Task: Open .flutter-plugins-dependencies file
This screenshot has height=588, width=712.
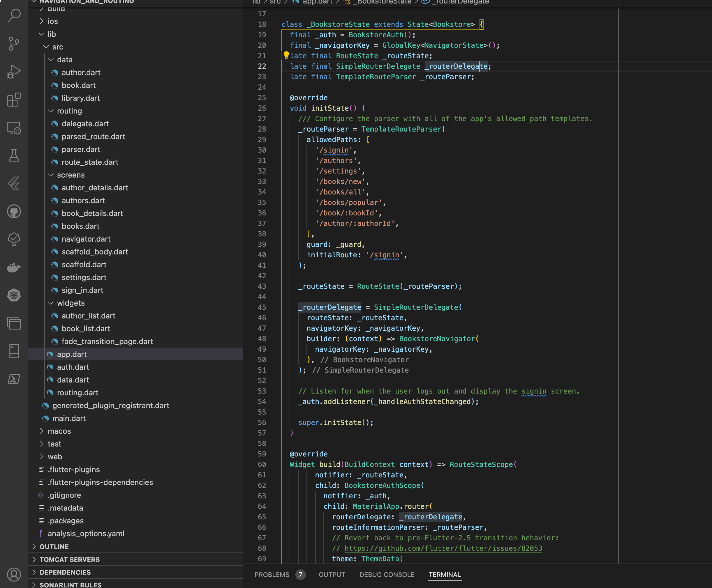Action: pyautogui.click(x=100, y=482)
